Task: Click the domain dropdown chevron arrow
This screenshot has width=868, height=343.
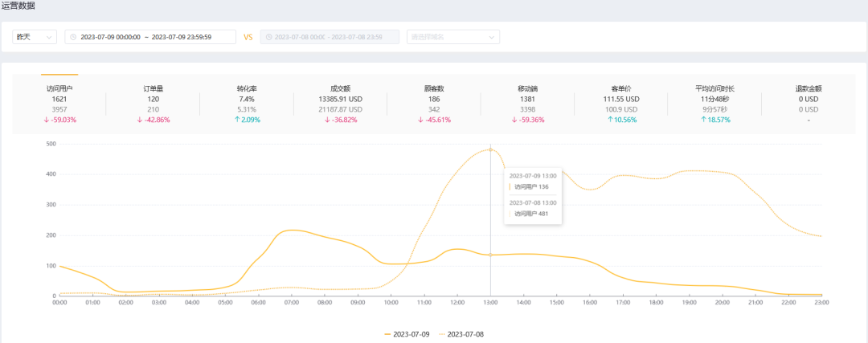Action: click(x=491, y=37)
